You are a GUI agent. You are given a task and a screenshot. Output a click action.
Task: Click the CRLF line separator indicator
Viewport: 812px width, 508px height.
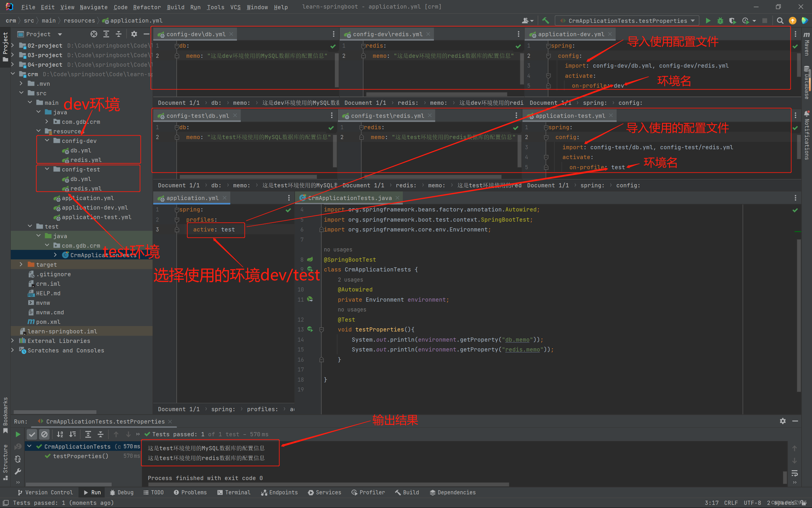click(731, 503)
